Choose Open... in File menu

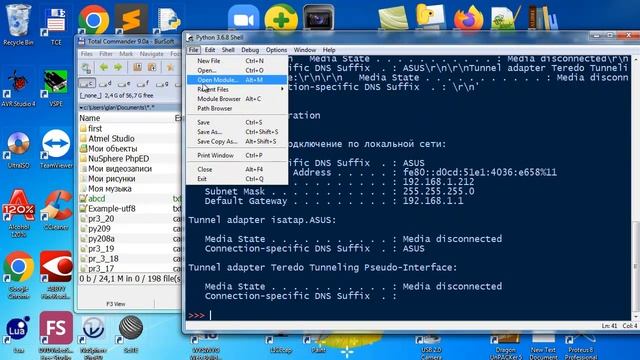point(237,70)
